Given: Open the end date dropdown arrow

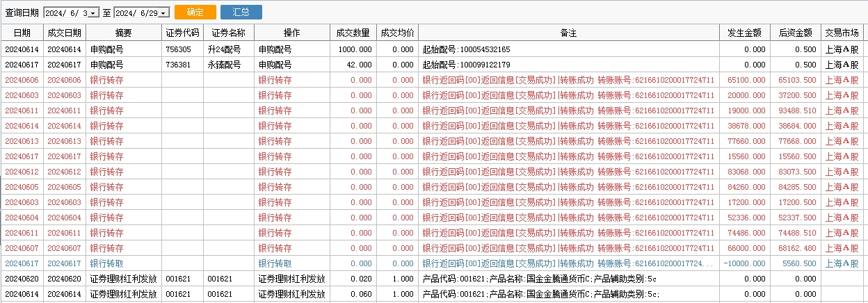Looking at the screenshot, I should (x=163, y=13).
